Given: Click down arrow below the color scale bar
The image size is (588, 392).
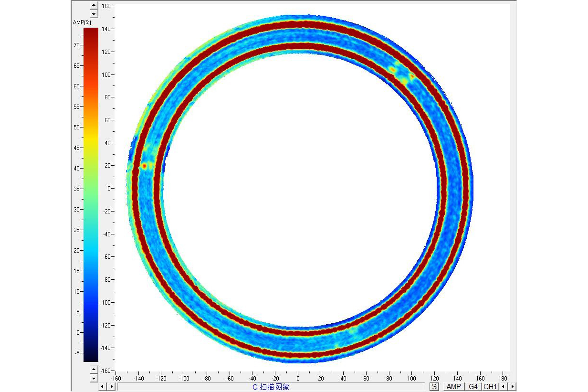Looking at the screenshot, I should coord(94,378).
